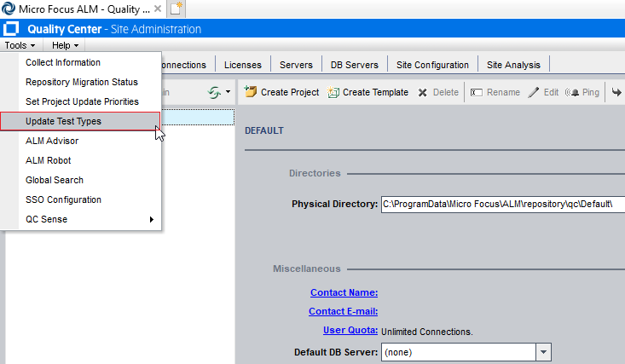The height and width of the screenshot is (364, 625).
Task: Click the Contact E-mail link
Action: pos(344,311)
